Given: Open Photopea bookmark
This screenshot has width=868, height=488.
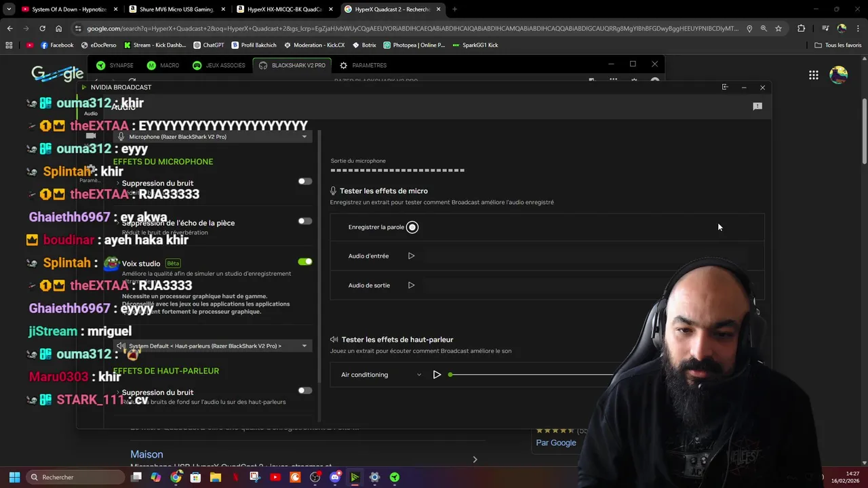Looking at the screenshot, I should (414, 45).
